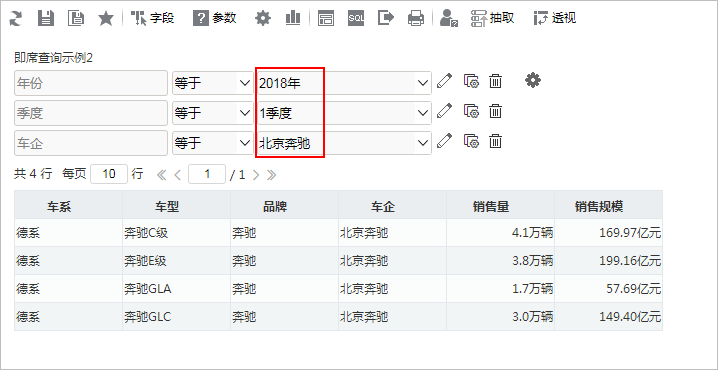This screenshot has height=370, width=718.
Task: Click the print icon
Action: pyautogui.click(x=416, y=18)
